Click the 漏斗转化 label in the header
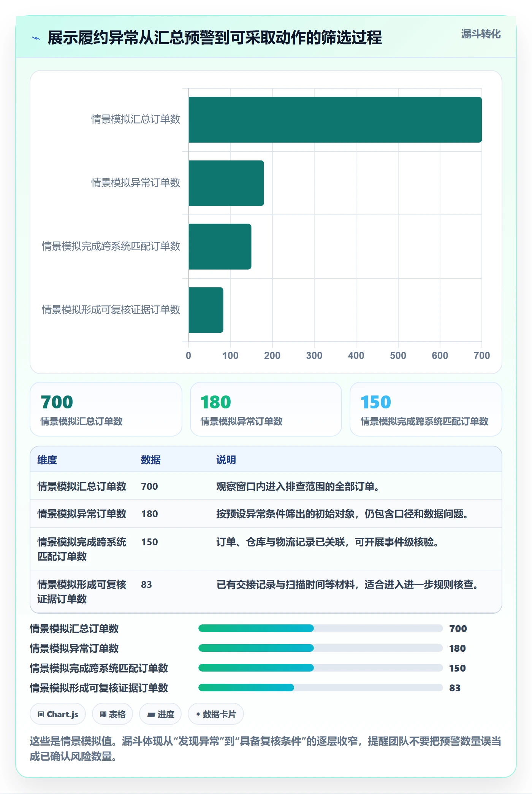The width and height of the screenshot is (532, 794). coord(481,34)
